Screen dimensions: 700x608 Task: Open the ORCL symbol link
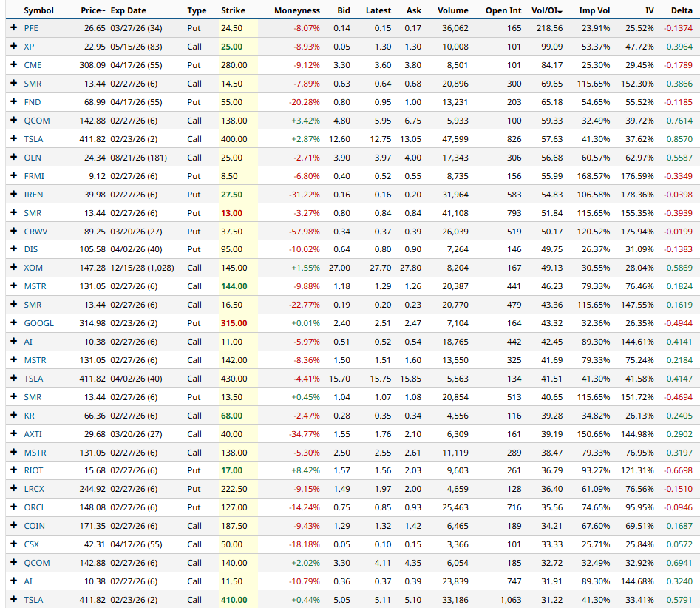click(x=35, y=507)
